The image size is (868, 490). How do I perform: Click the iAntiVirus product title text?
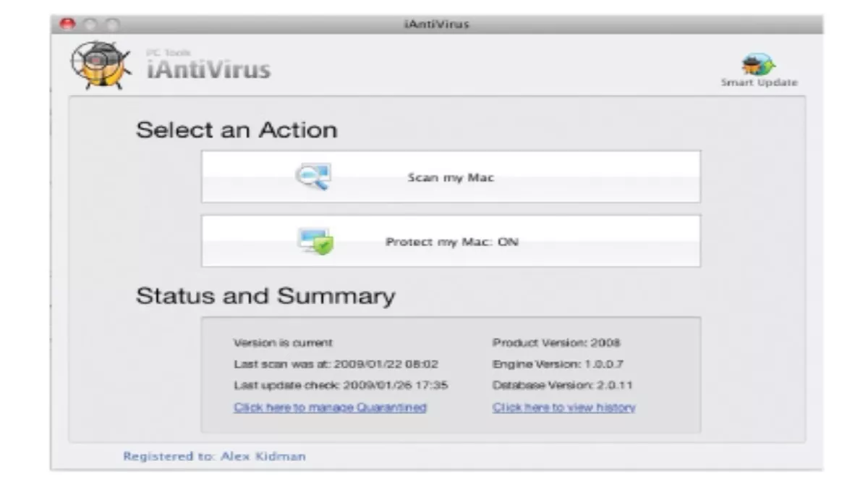tap(208, 69)
